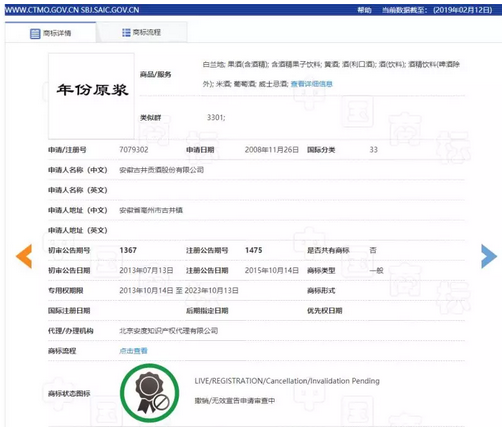Click applicant name 安徽古井贡酒股份有限公司

click(x=162, y=170)
